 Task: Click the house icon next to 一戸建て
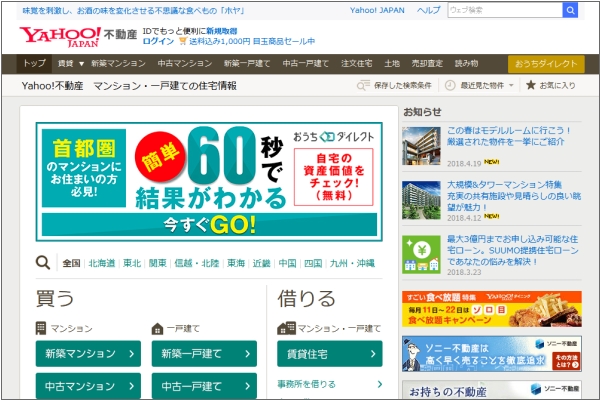157,329
